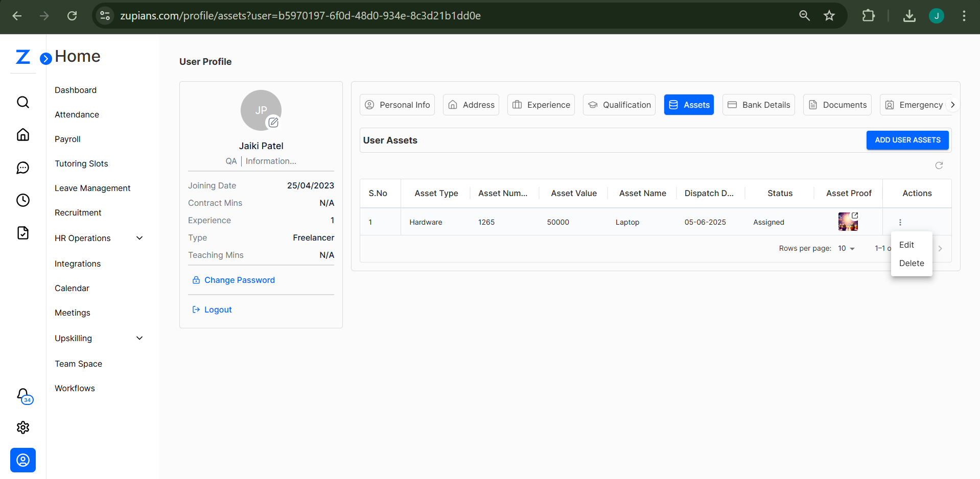This screenshot has width=980, height=479.
Task: Click the avatar edit pencil icon
Action: (x=273, y=123)
